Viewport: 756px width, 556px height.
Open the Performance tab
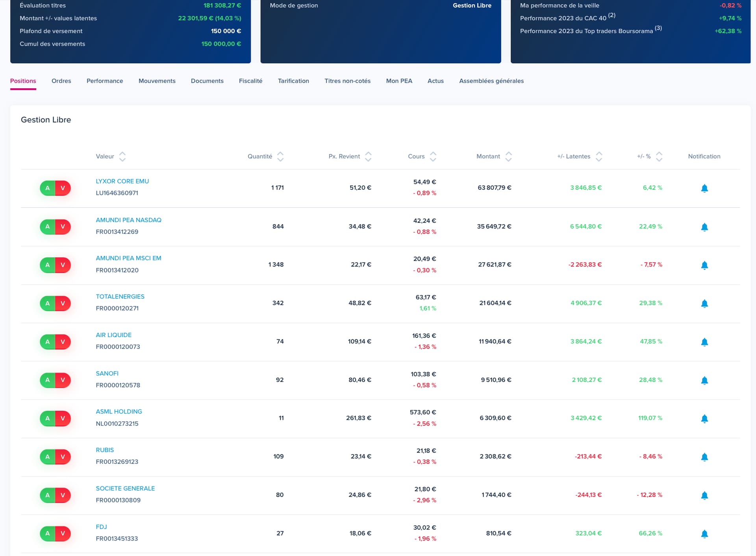click(105, 81)
